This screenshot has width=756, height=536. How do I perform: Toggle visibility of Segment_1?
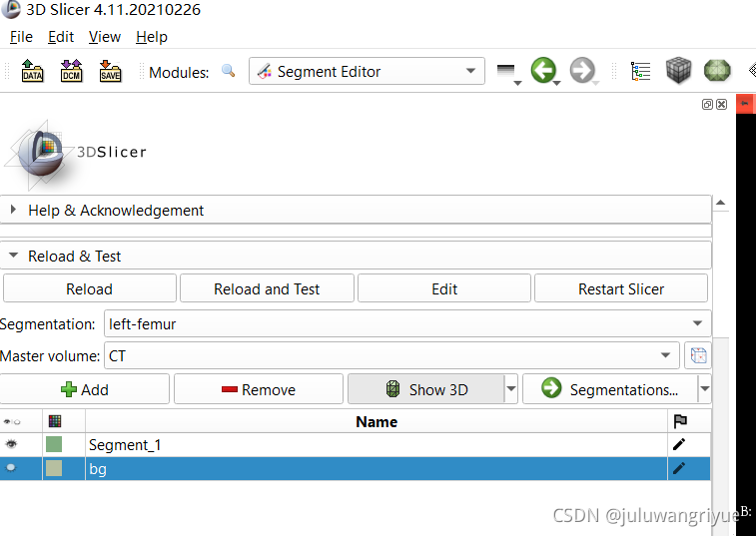point(11,444)
